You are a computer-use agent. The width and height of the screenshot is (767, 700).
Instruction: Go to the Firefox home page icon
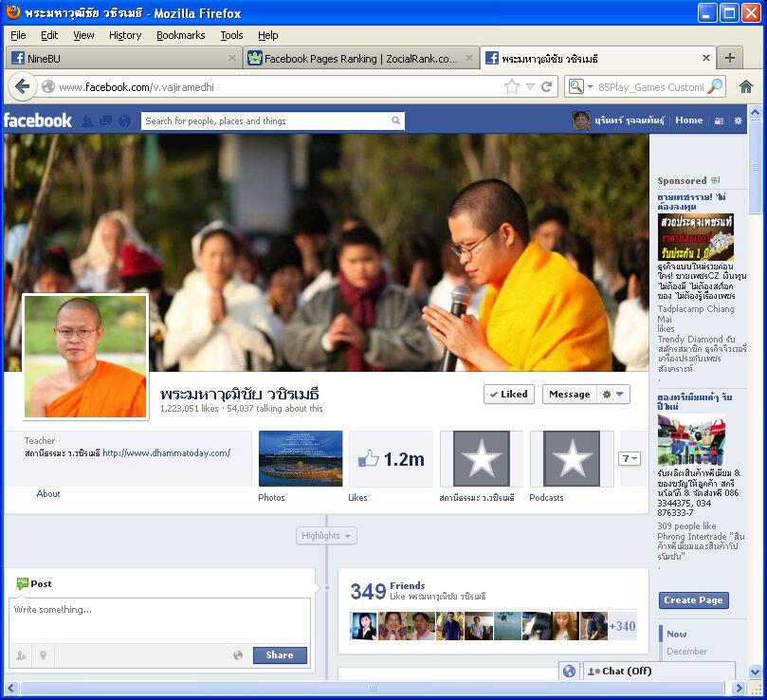(746, 86)
